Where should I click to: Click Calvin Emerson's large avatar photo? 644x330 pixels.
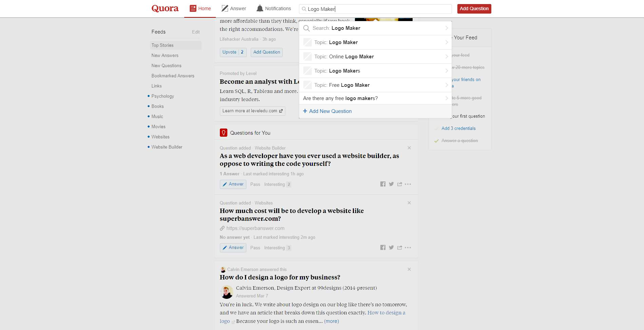coord(227,292)
